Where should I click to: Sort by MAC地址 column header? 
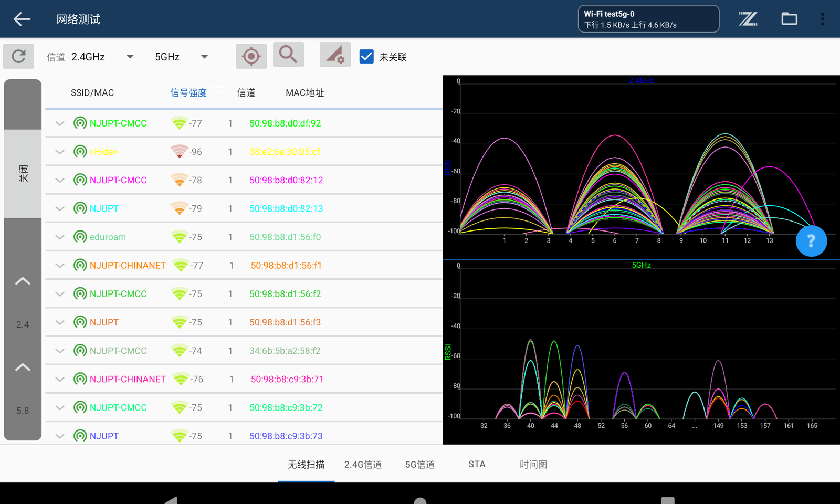305,93
